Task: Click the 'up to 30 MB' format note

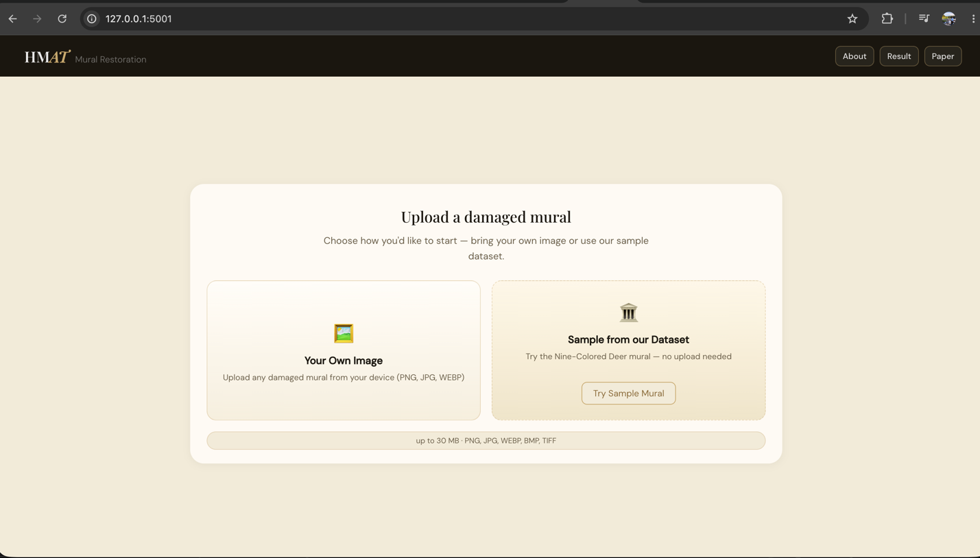Action: 486,441
